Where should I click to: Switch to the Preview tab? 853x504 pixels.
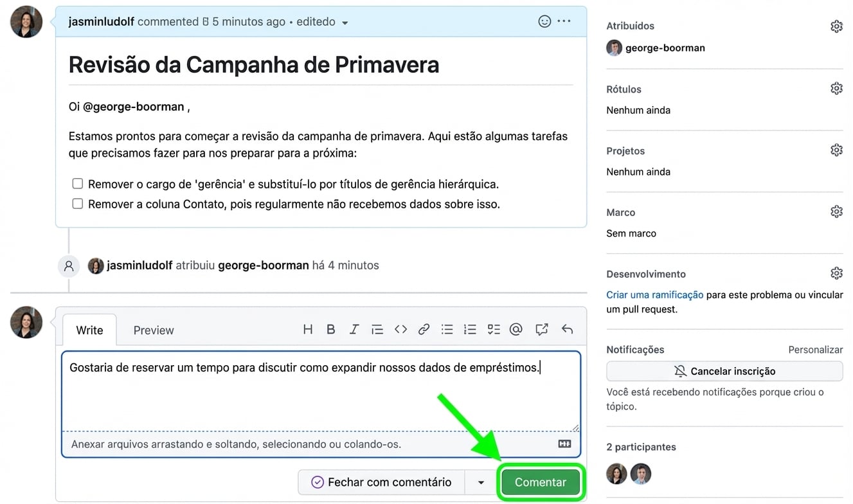pyautogui.click(x=154, y=330)
